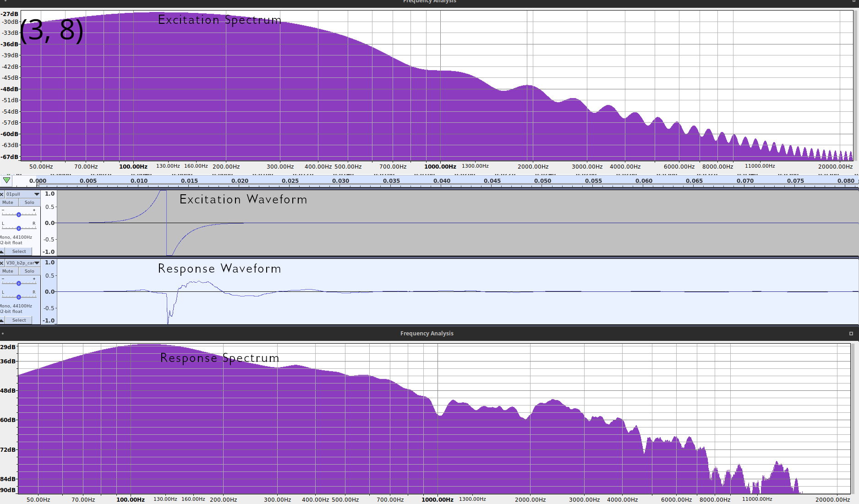Solo the V30_b2p_car track
The width and height of the screenshot is (859, 504).
29,271
